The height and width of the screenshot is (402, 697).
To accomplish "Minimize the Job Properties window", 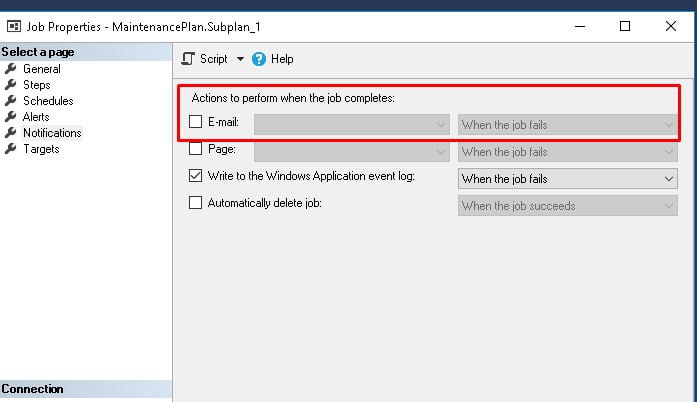I will [580, 26].
